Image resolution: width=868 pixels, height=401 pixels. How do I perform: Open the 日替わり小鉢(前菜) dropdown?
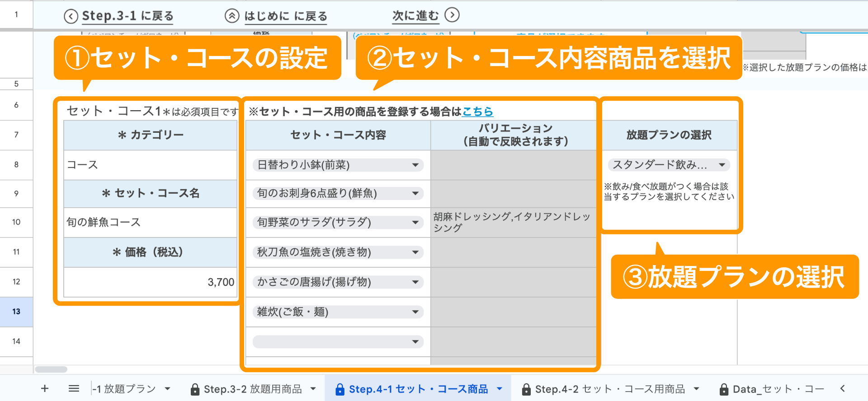pyautogui.click(x=338, y=165)
